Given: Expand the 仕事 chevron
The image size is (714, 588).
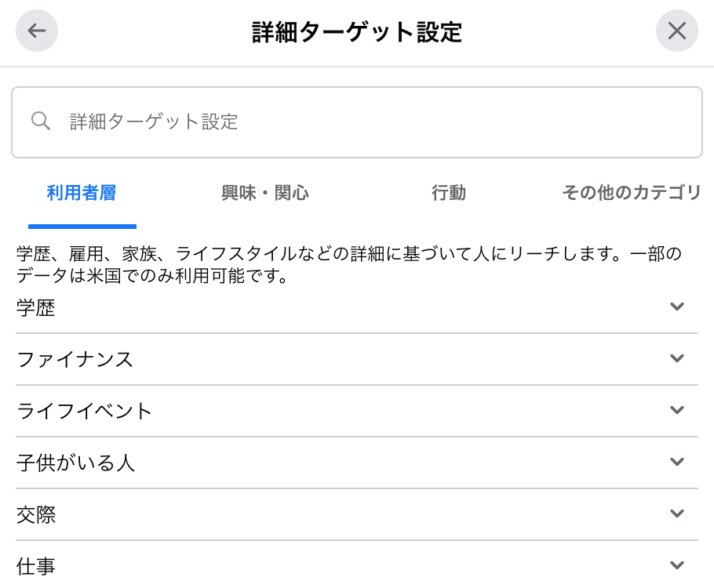Looking at the screenshot, I should tap(677, 565).
